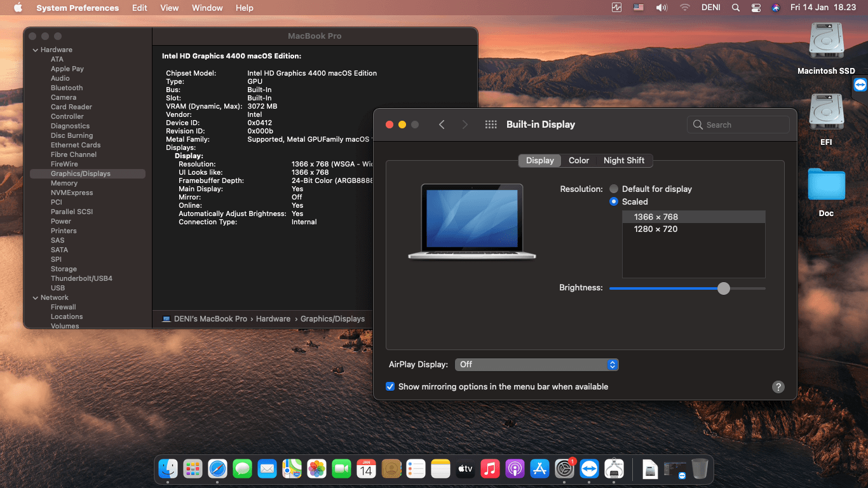Open the Notes app in the Dock
The width and height of the screenshot is (868, 488).
point(440,469)
